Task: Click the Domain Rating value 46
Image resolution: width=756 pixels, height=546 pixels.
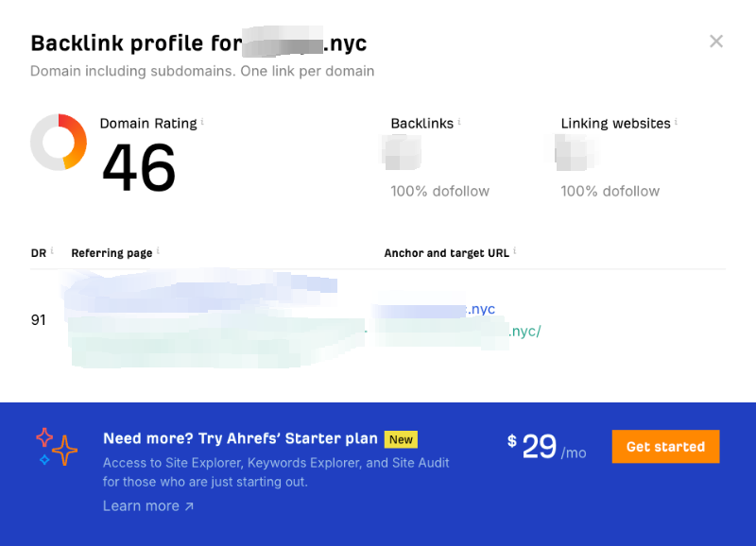Action: click(x=139, y=167)
